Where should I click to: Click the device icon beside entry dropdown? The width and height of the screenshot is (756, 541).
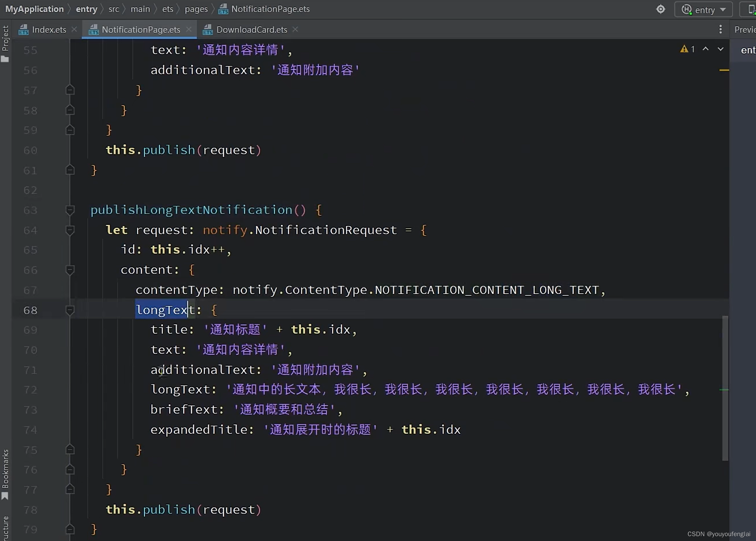tap(752, 9)
